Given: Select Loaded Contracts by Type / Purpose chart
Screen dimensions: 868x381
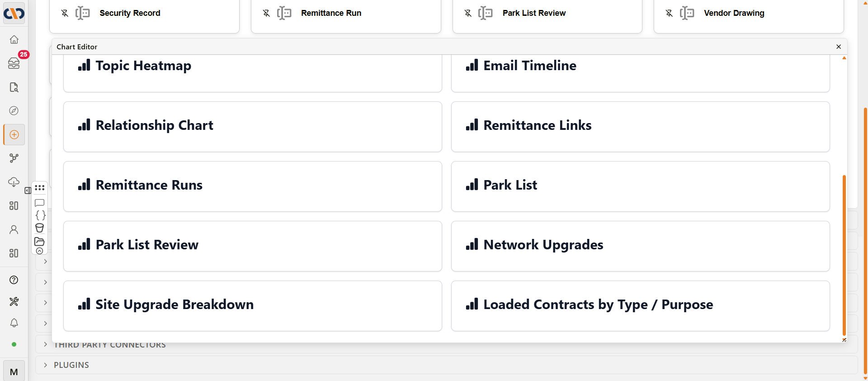Looking at the screenshot, I should coord(641,306).
